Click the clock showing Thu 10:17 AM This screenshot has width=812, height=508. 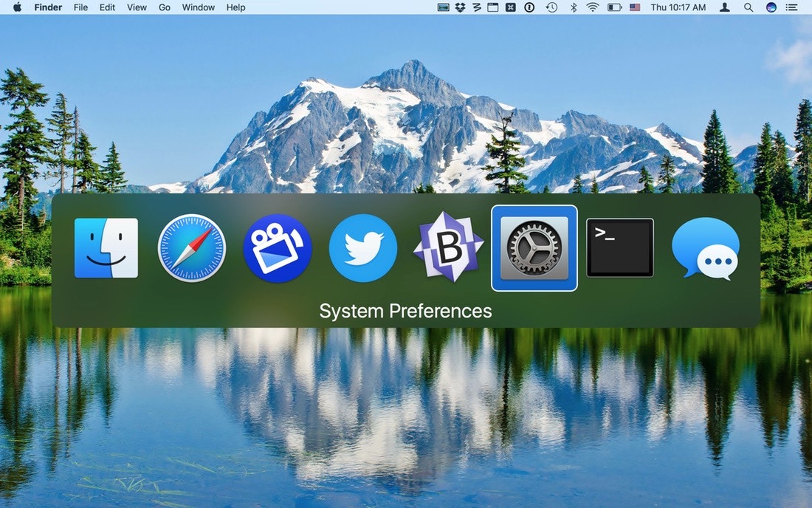[x=678, y=7]
